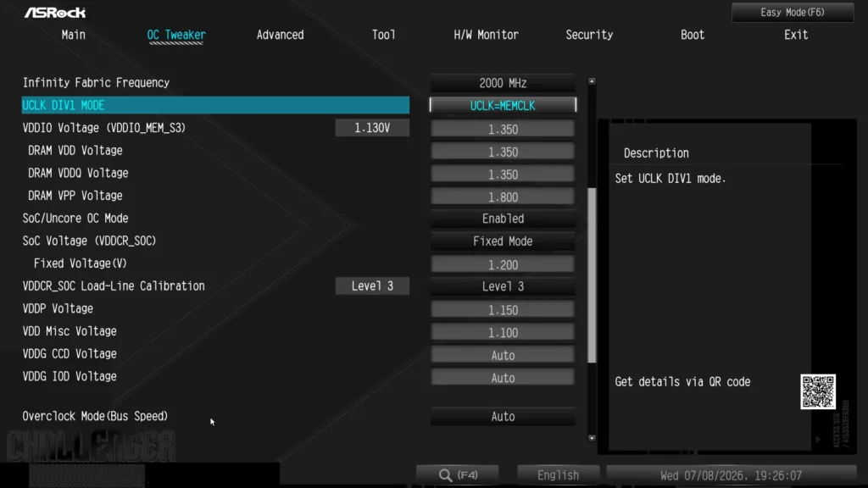Select the Fixed Voltage(V) label
868x488 pixels.
[81, 264]
